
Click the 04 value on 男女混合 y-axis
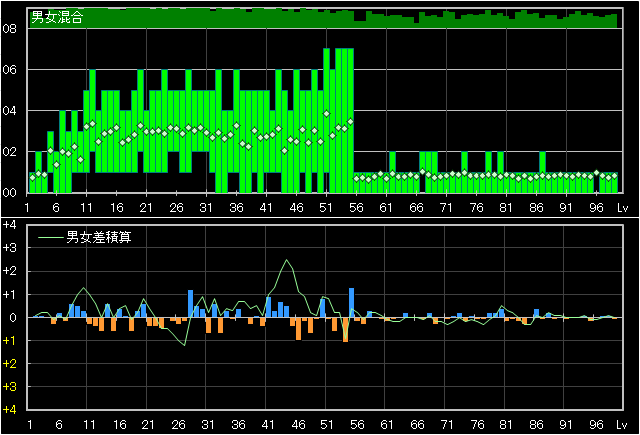9,111
